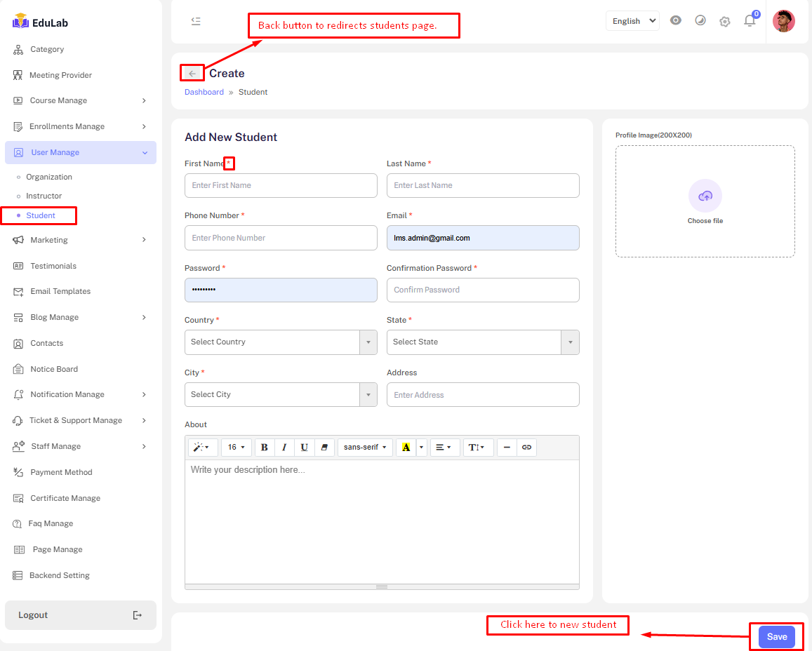Click the Save button
Viewport: 812px width, 651px height.
[x=776, y=637]
